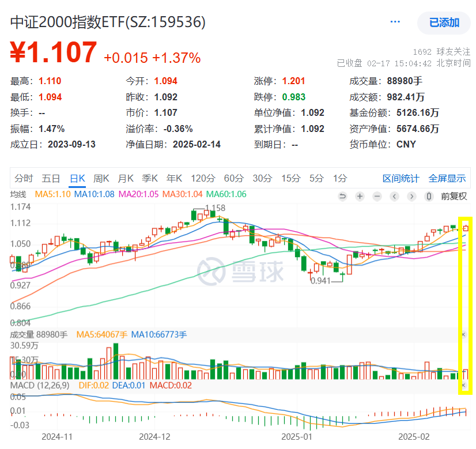Viewport: 476px width, 449px height.
Task: Click the undo reset chart icon
Action: click(342, 197)
